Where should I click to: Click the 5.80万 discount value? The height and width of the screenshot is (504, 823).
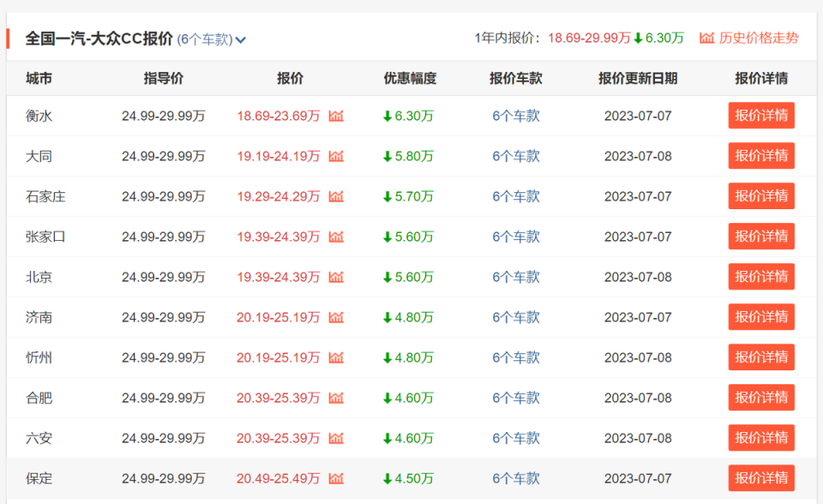coord(408,157)
